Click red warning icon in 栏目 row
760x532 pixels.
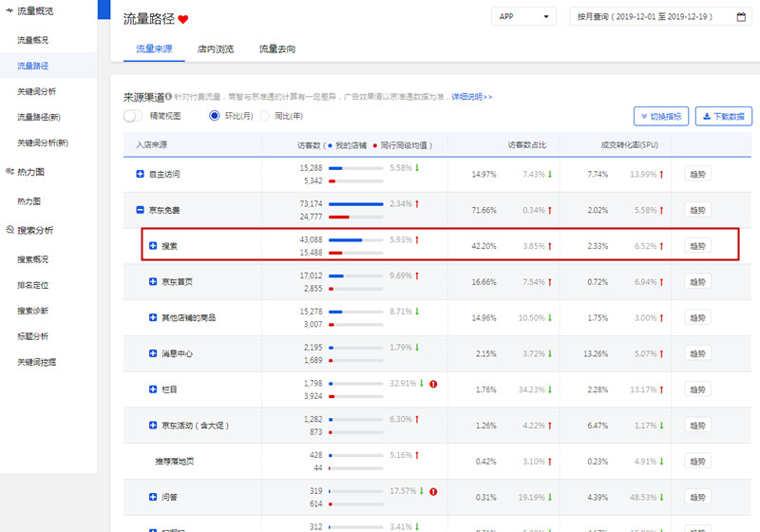(x=433, y=384)
